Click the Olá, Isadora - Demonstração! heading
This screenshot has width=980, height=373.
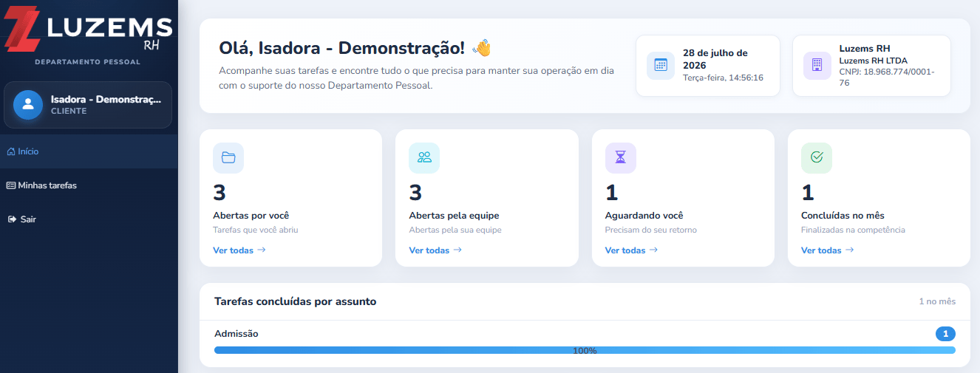(342, 48)
